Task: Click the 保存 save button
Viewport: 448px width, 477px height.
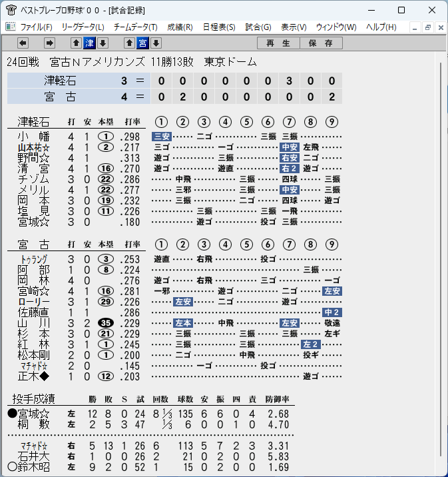Action: click(x=321, y=43)
